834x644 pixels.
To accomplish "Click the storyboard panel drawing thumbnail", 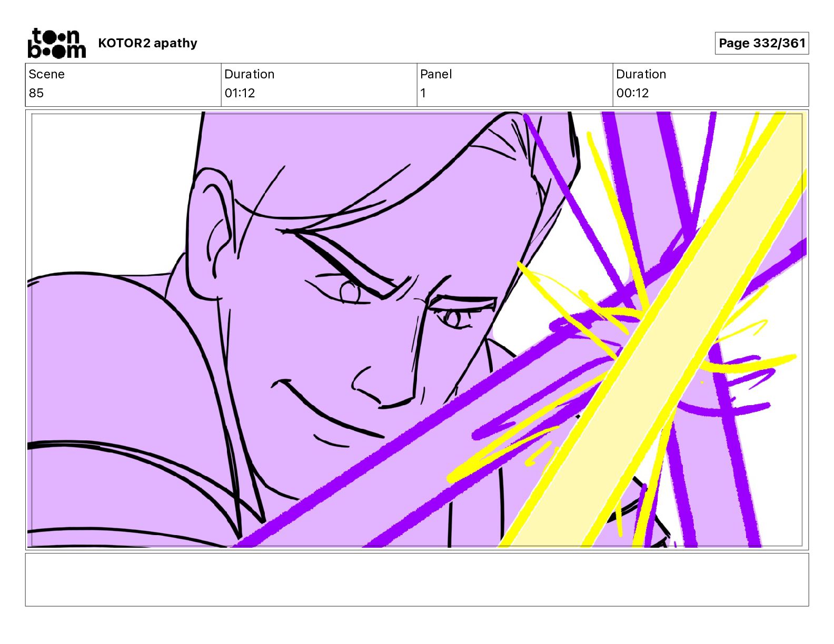I will click(417, 329).
